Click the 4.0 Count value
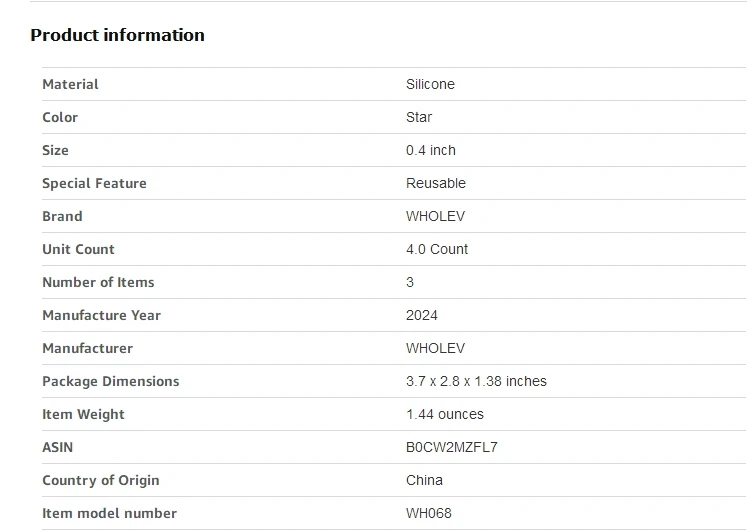The image size is (747, 531). pos(437,249)
